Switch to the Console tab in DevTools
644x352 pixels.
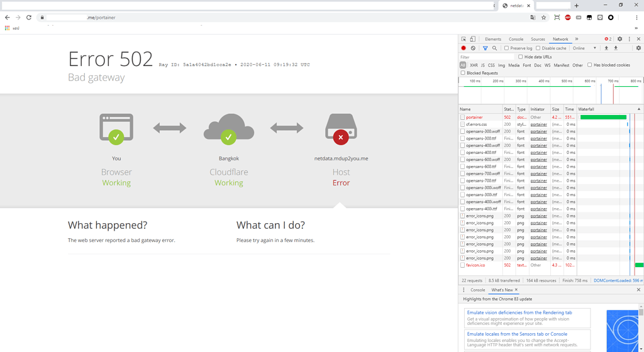tap(516, 39)
